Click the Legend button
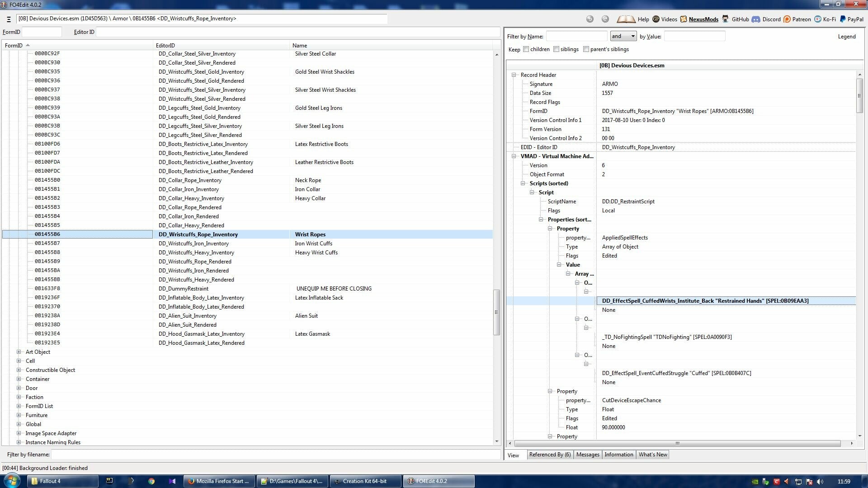Image resolution: width=868 pixels, height=488 pixels. [x=846, y=37]
